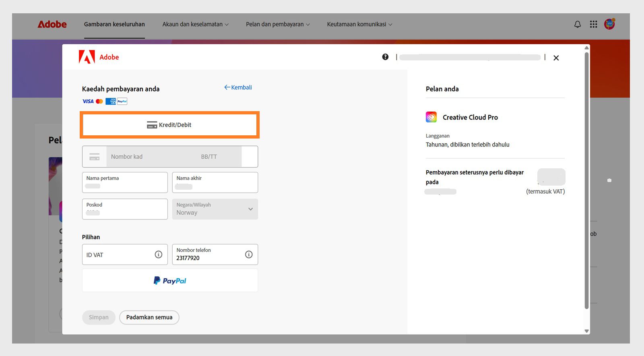Click the 'Pelan anda' heading
The width and height of the screenshot is (644, 356).
coord(442,89)
